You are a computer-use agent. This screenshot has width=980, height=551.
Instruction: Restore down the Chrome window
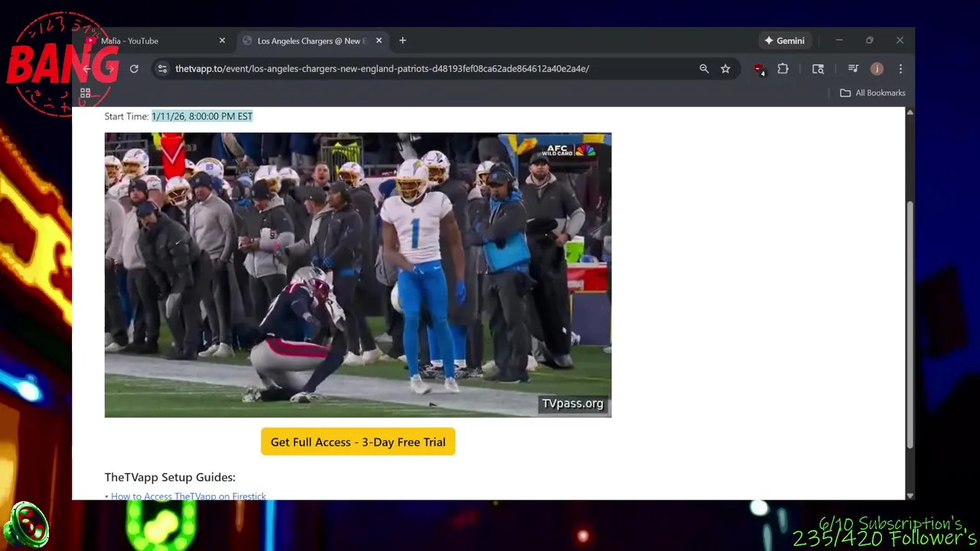[x=870, y=41]
